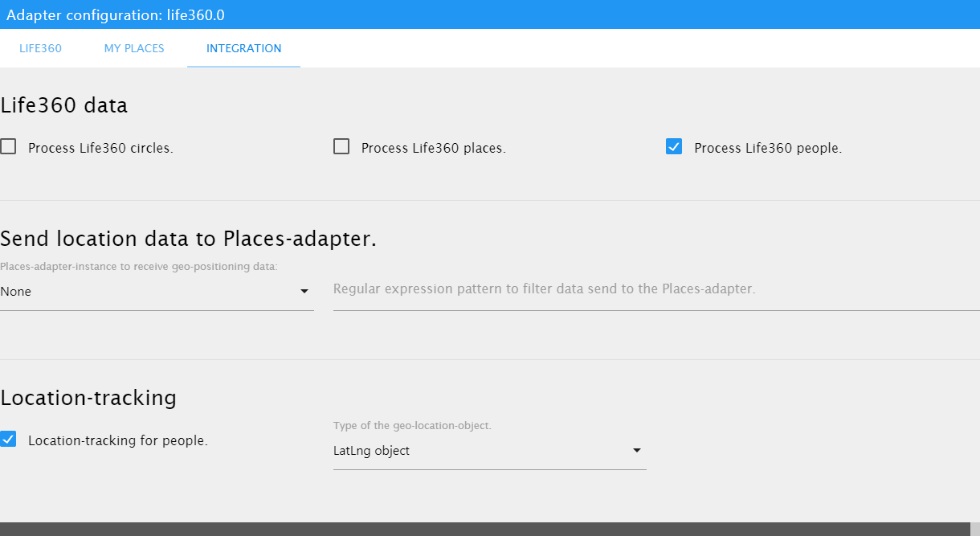Open the MY PLACES tab
The height and width of the screenshot is (536, 980).
(x=134, y=48)
